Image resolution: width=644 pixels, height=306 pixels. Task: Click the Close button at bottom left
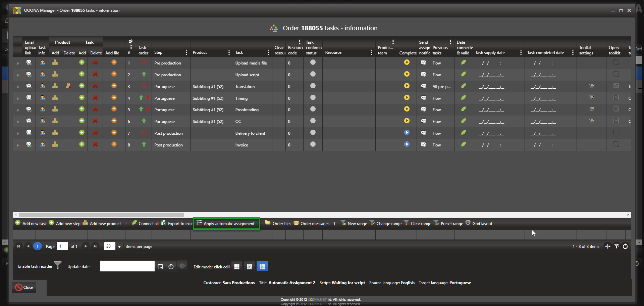24,288
